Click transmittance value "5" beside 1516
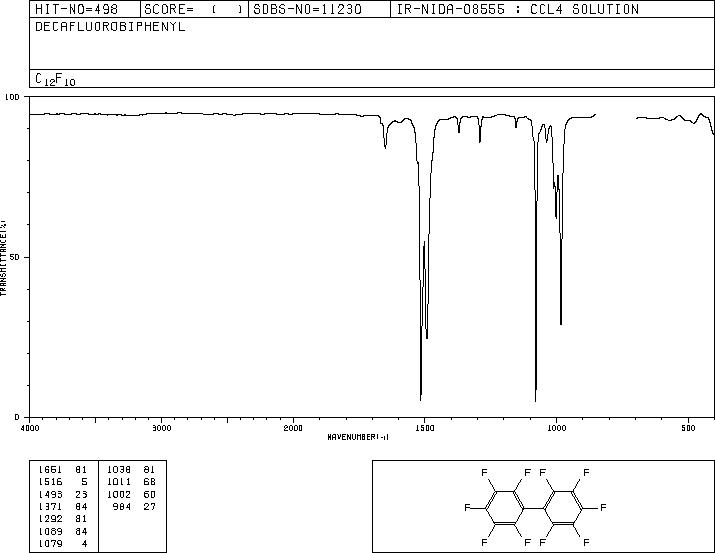Viewport: 715px width, 553px height. tap(84, 482)
